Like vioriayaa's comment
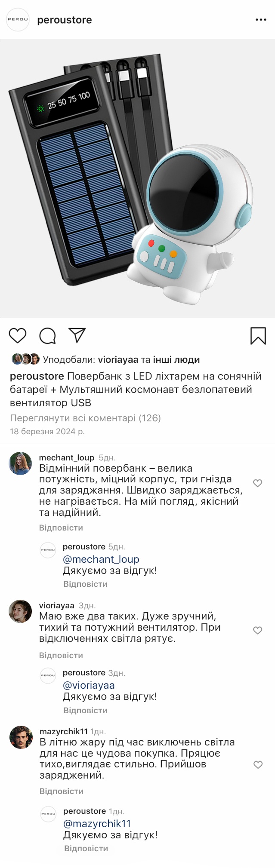 tap(258, 630)
